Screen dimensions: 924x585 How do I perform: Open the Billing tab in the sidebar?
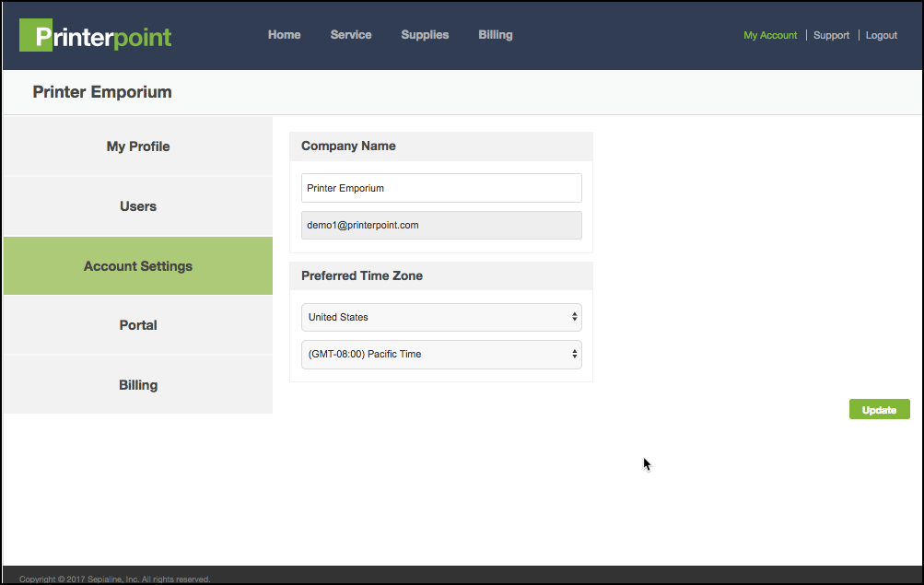click(138, 385)
